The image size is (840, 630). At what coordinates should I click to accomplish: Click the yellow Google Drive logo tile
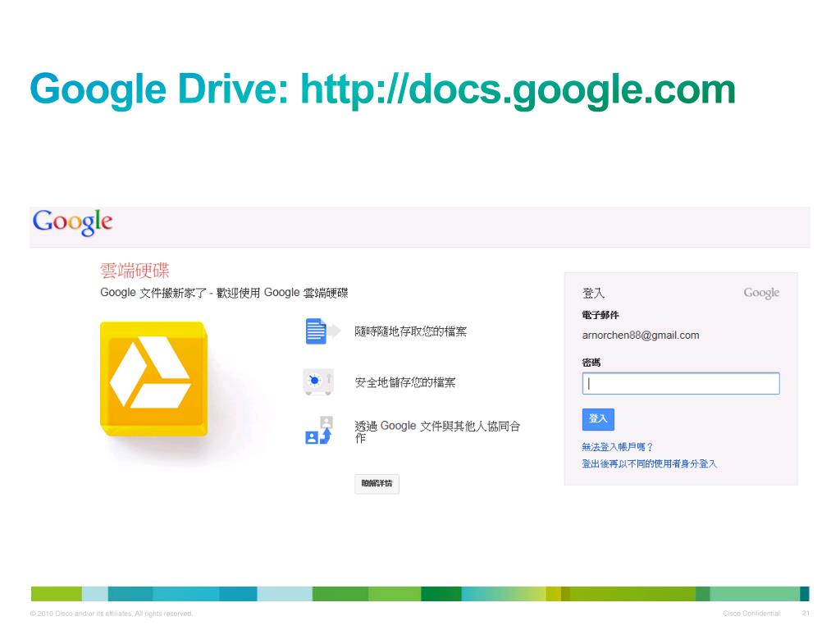(x=153, y=379)
